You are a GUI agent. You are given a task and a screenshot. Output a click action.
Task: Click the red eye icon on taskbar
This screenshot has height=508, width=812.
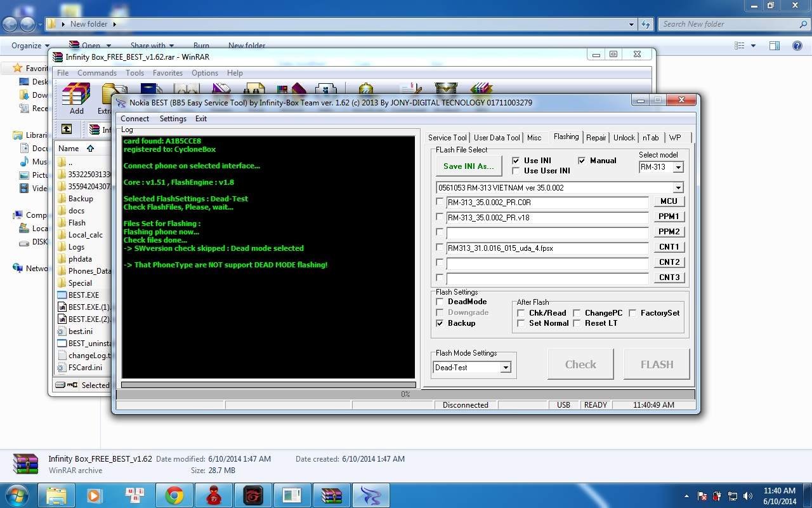point(252,495)
